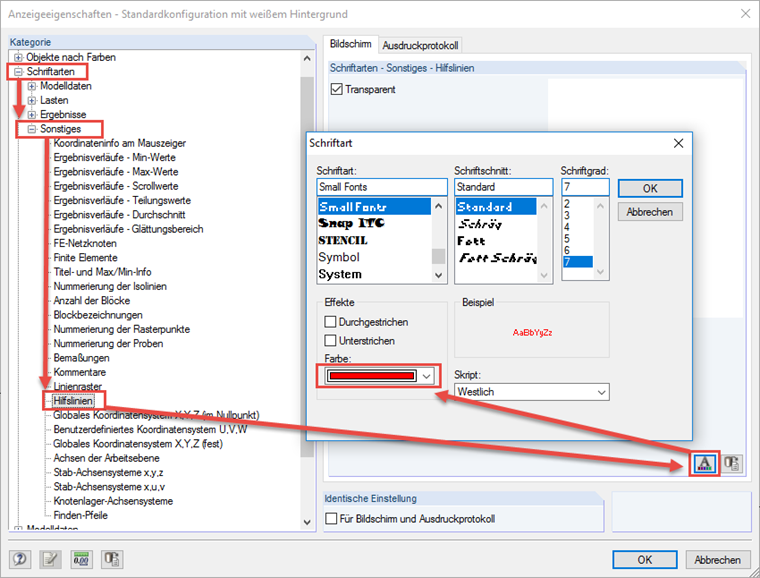Select Anzahl der Blöcke item
Screen dimensions: 760x578
(x=92, y=300)
